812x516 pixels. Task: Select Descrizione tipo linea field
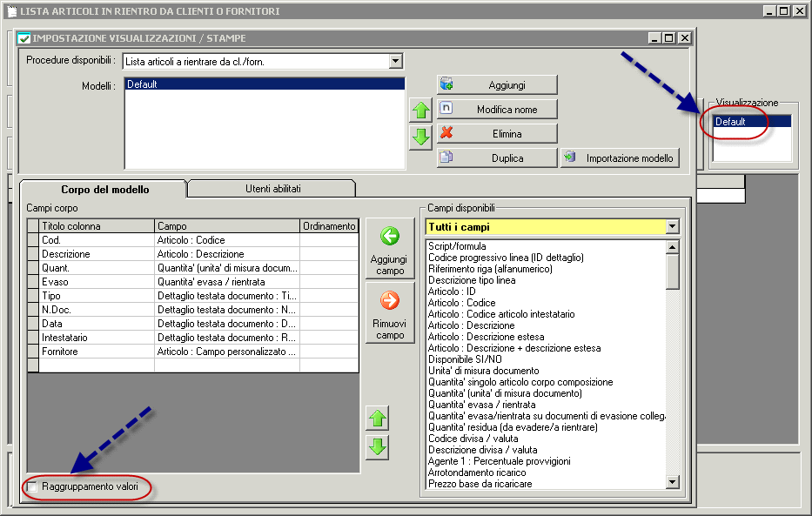[471, 280]
